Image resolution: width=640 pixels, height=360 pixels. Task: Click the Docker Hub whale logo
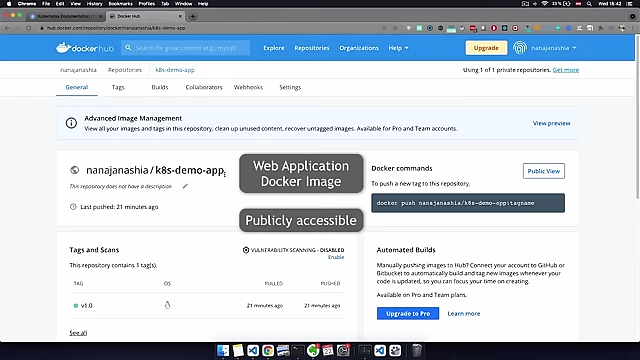coord(84,48)
